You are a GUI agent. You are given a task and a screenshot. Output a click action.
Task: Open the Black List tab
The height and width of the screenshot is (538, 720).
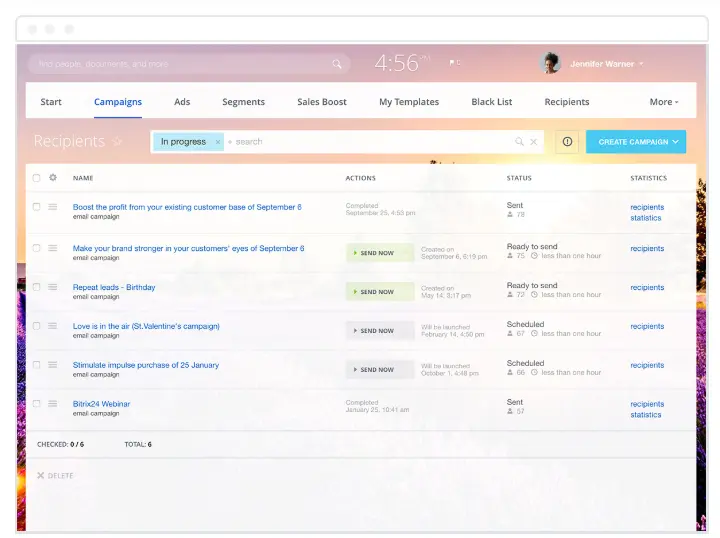492,102
